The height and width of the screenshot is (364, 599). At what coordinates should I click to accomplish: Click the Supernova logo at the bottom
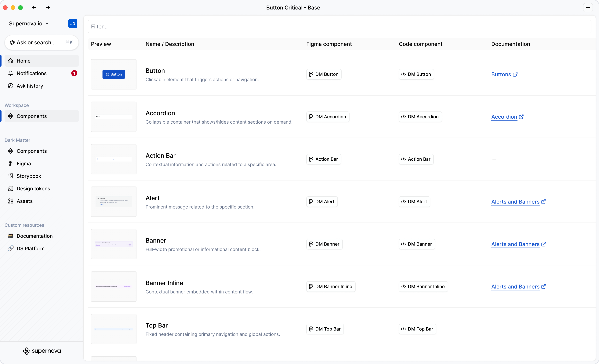[x=42, y=351]
